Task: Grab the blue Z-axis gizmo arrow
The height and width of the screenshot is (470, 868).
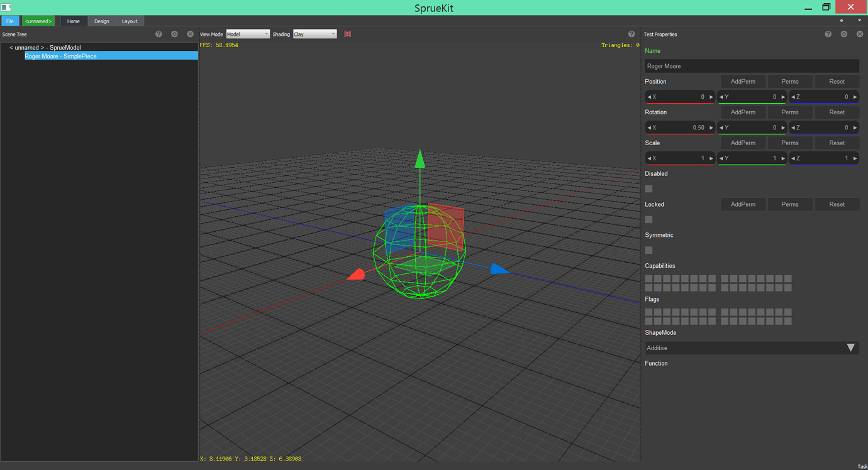Action: pyautogui.click(x=499, y=269)
